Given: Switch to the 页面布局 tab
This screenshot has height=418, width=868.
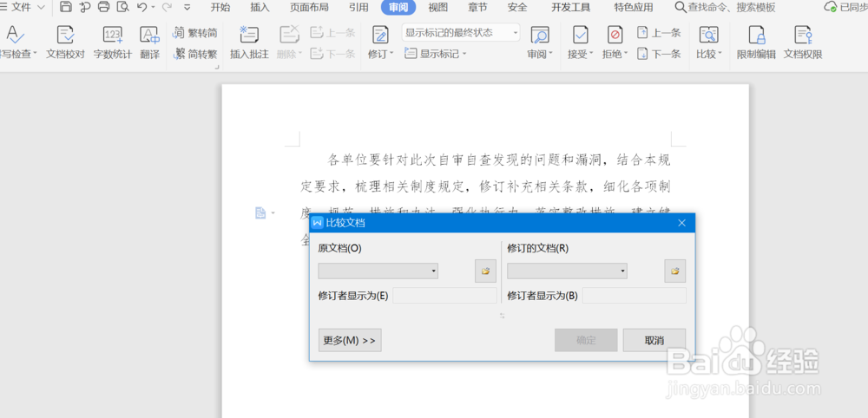Looking at the screenshot, I should (309, 7).
